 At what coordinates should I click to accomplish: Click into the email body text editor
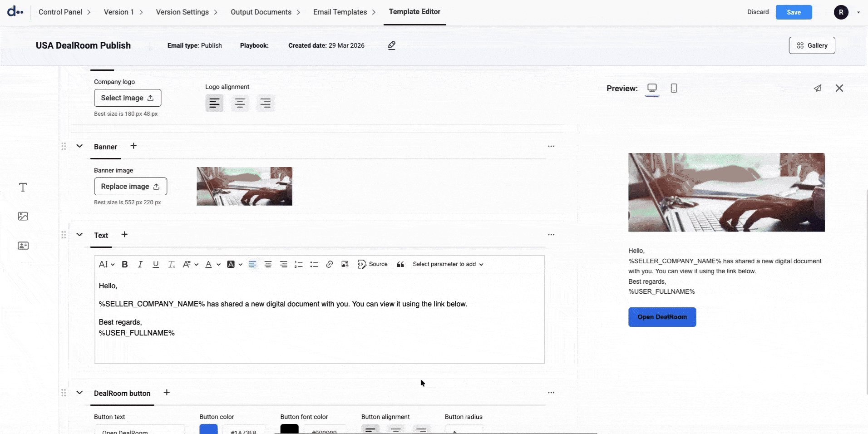319,318
